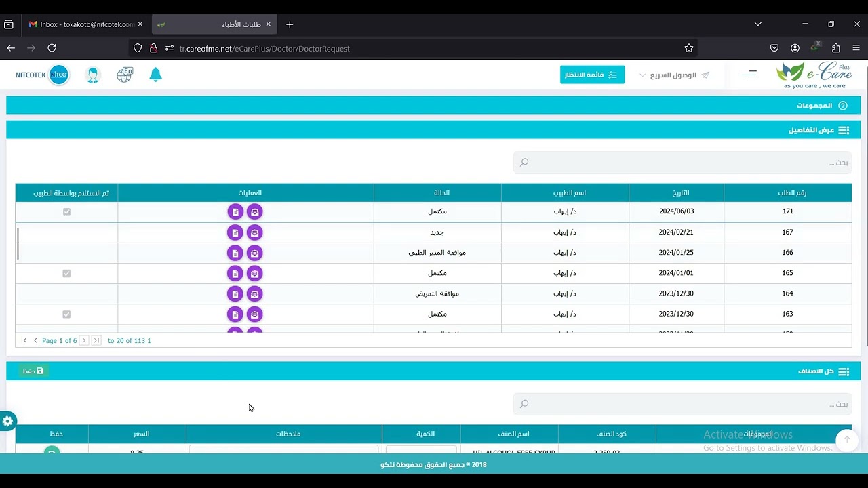Click the help icon beside المجموعات

[843, 106]
